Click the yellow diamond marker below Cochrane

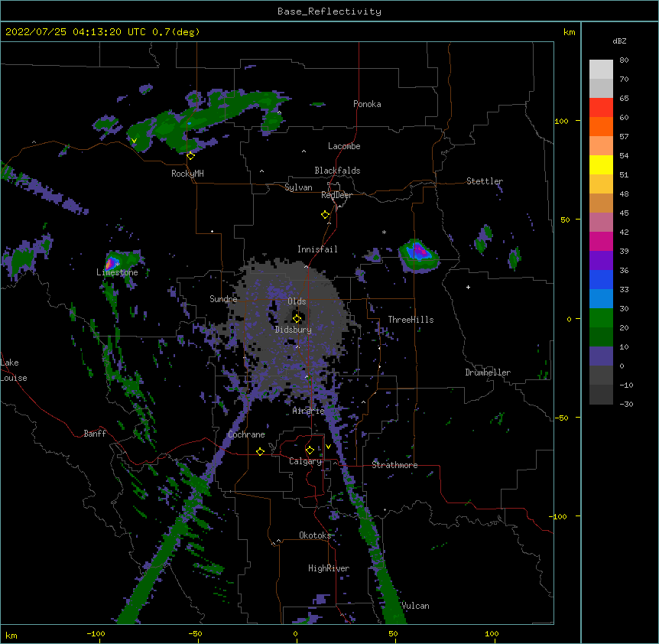[x=260, y=451]
